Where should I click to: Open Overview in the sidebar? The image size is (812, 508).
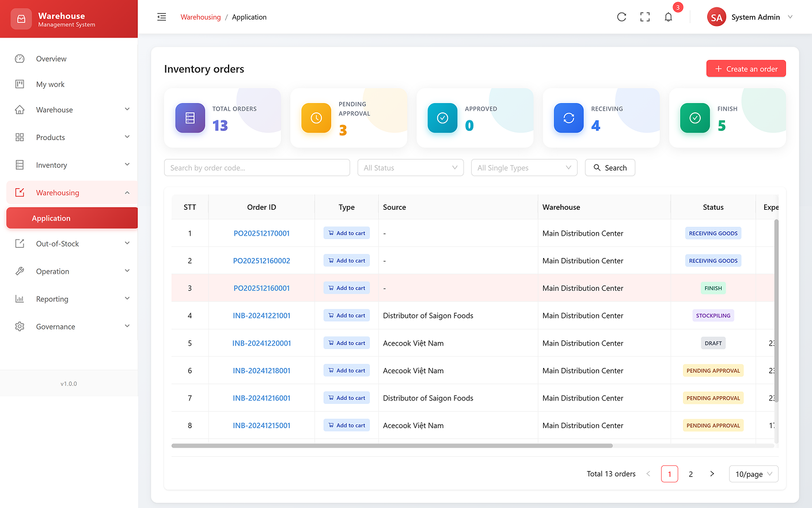pos(51,59)
